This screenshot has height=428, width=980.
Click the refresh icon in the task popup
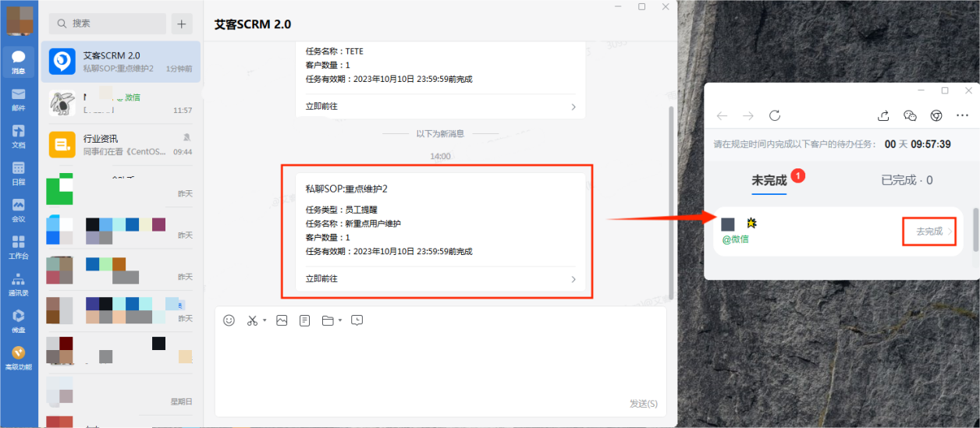click(x=775, y=115)
